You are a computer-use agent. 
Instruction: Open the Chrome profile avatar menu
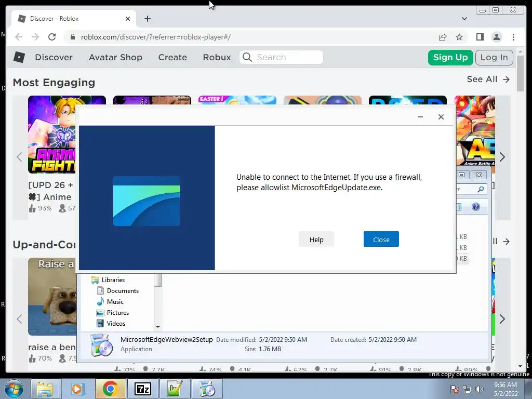pyautogui.click(x=496, y=37)
